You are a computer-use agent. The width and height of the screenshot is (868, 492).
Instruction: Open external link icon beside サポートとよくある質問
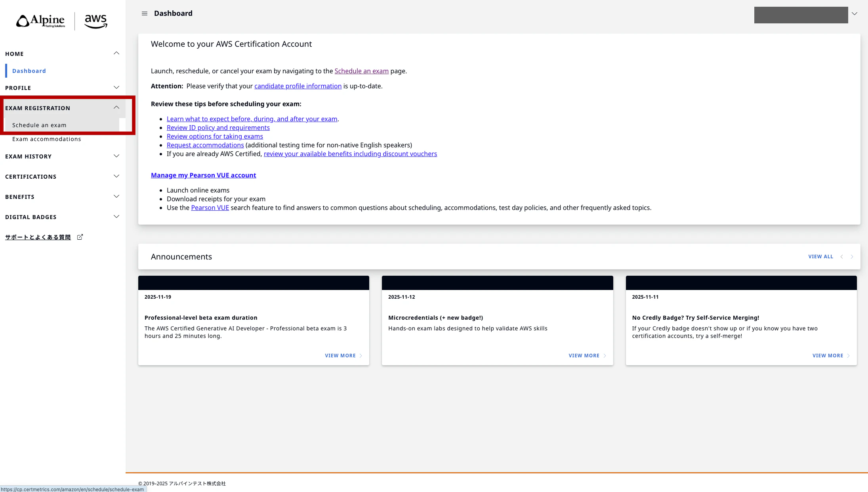pos(80,237)
